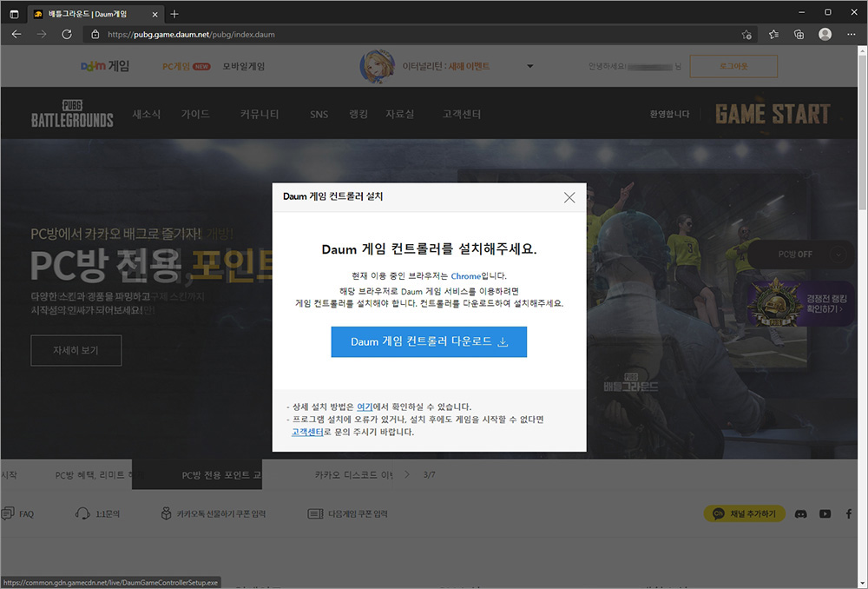Open browser settings and more menu
This screenshot has height=589, width=868.
[852, 35]
